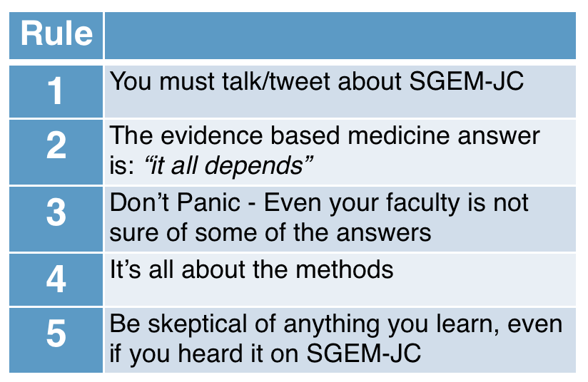The height and width of the screenshot is (382, 588).
Task: Click rule number 5 cell
Action: 56,340
